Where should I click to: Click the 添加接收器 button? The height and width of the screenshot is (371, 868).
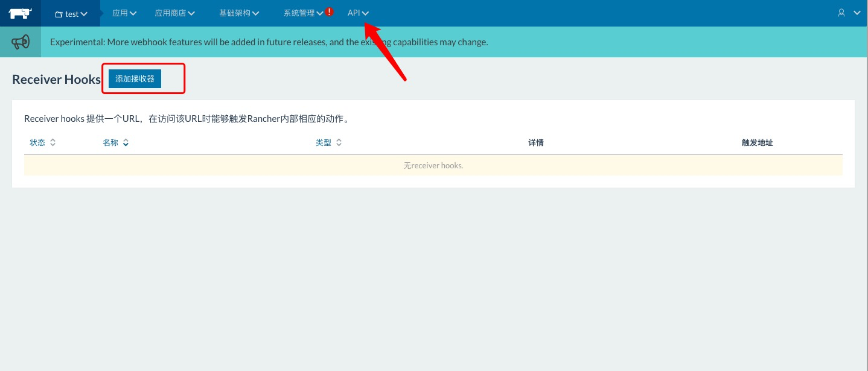(x=135, y=78)
